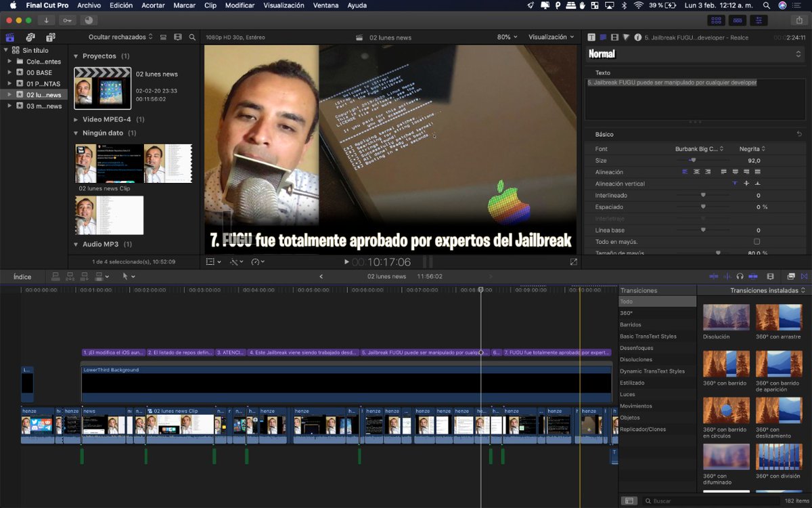Play the viewer with play button
Image resolution: width=812 pixels, height=508 pixels.
point(346,262)
